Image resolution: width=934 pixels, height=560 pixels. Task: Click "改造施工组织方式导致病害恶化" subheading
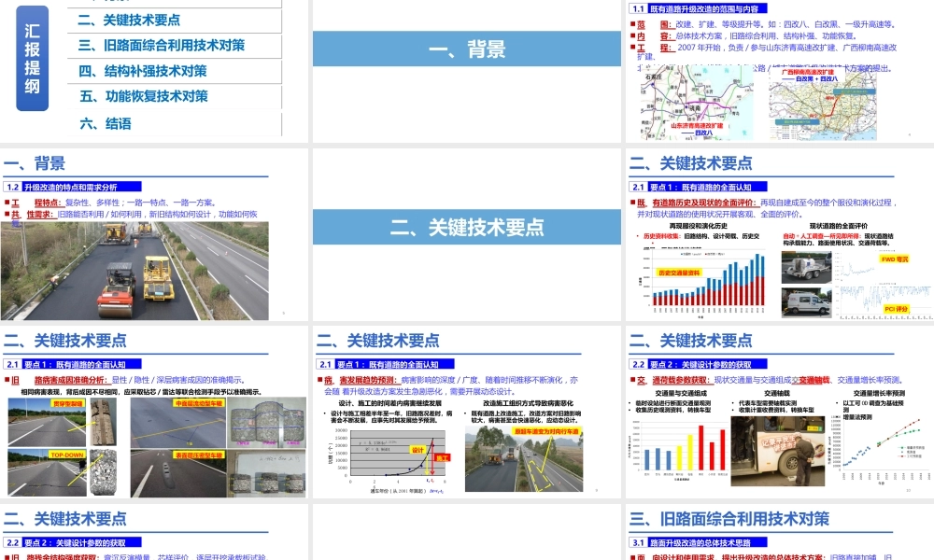point(528,403)
